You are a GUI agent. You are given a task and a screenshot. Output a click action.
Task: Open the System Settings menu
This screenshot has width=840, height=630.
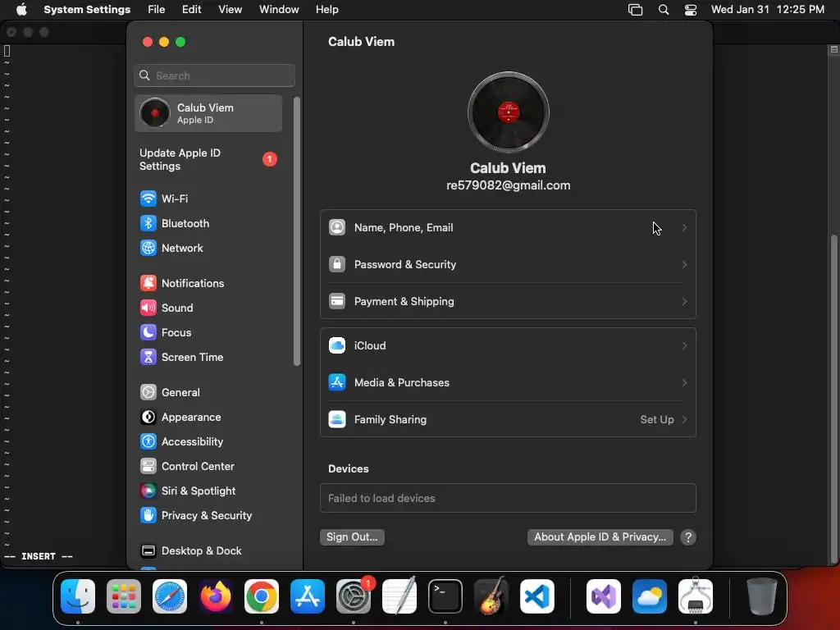pos(87,10)
